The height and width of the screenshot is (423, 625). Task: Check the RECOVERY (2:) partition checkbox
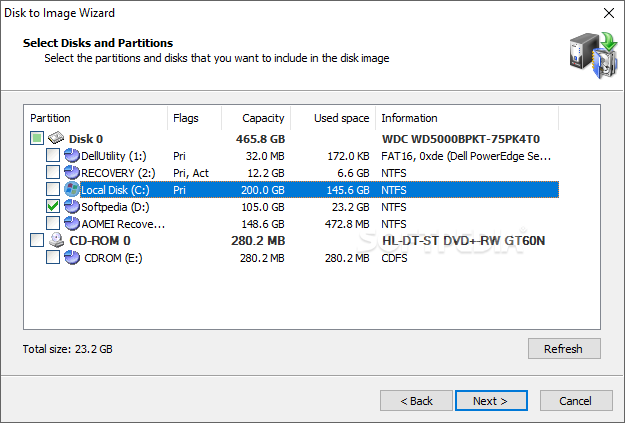click(x=53, y=173)
